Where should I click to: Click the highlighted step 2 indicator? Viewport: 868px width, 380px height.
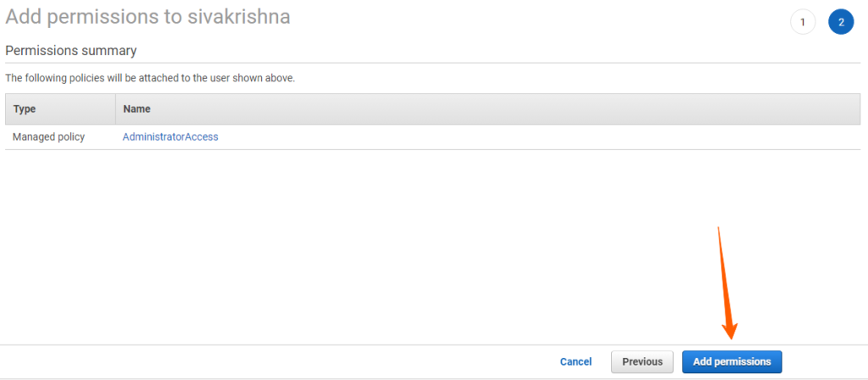[841, 22]
